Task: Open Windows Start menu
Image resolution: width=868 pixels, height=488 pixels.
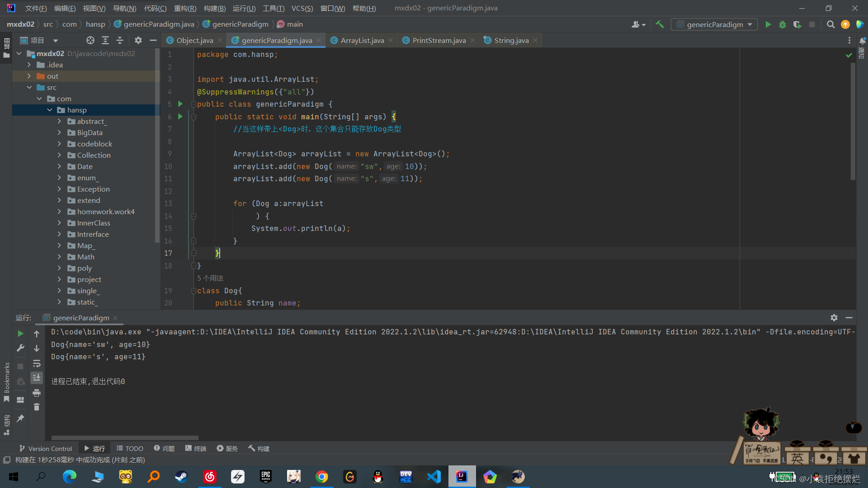Action: coord(14,477)
